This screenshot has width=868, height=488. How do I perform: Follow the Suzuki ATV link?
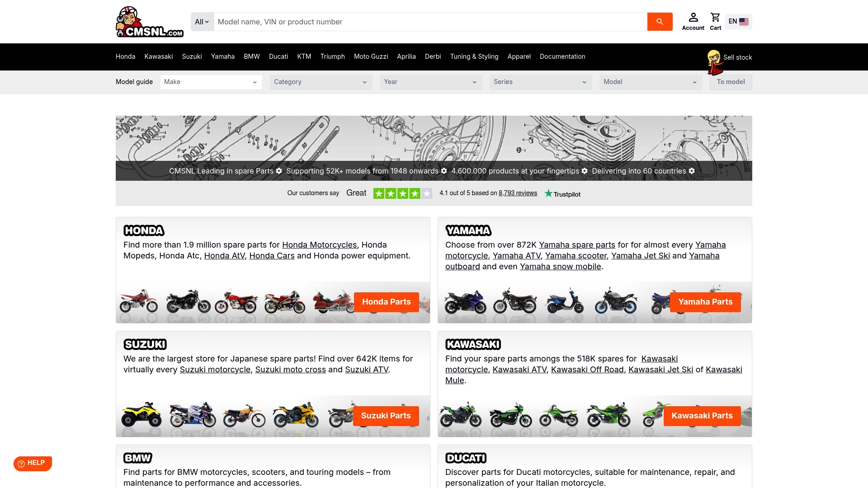click(x=367, y=370)
